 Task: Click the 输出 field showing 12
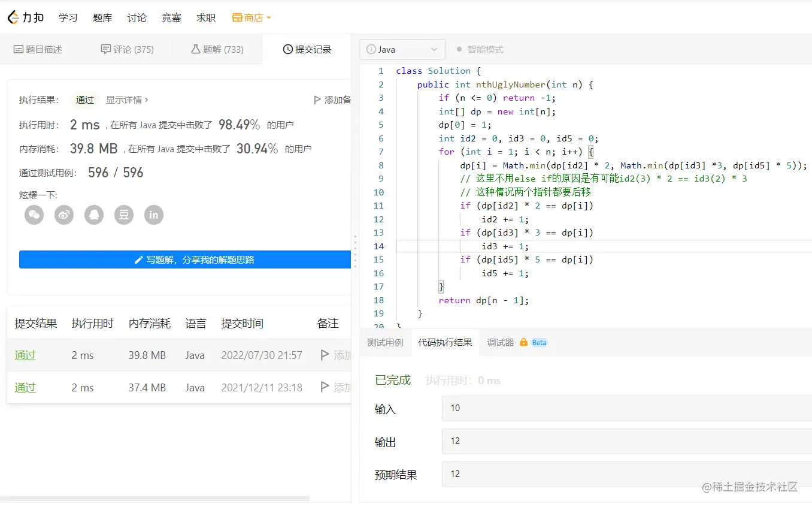coord(627,441)
